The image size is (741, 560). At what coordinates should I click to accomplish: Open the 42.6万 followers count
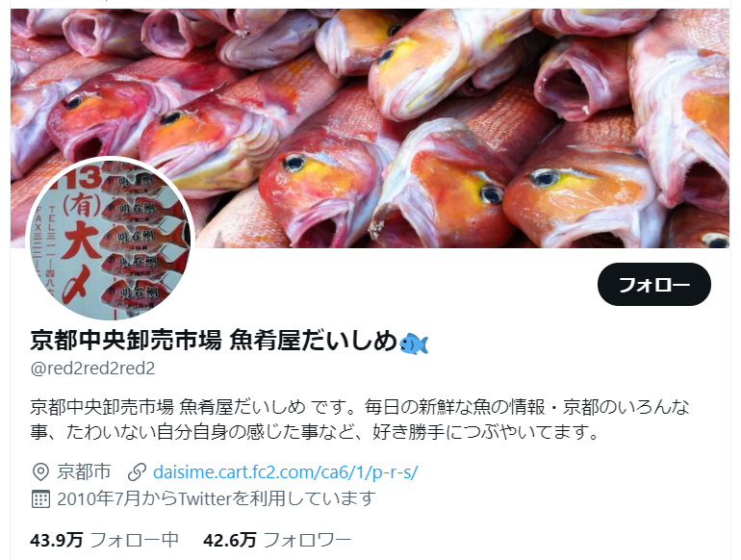[x=230, y=540]
